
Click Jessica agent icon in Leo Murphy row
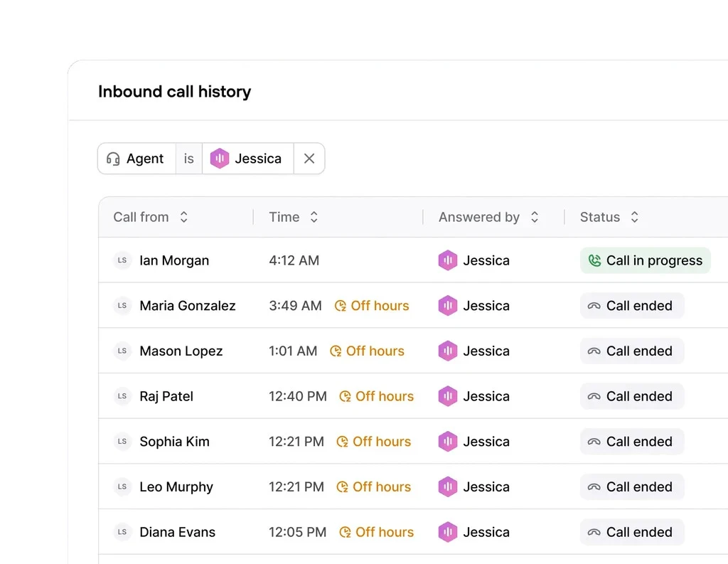coord(448,486)
